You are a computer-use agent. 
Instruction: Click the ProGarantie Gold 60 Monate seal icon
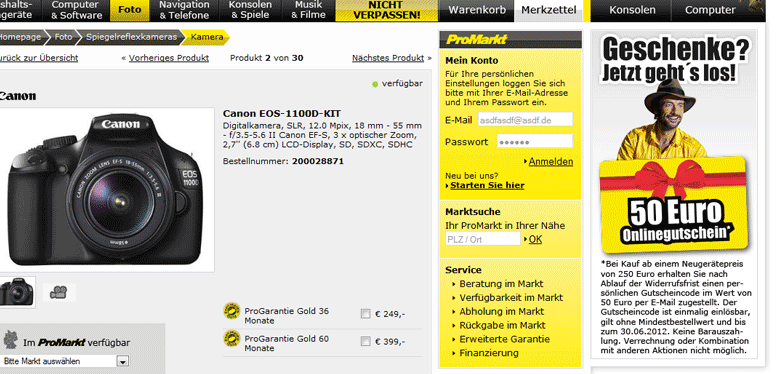pyautogui.click(x=231, y=338)
